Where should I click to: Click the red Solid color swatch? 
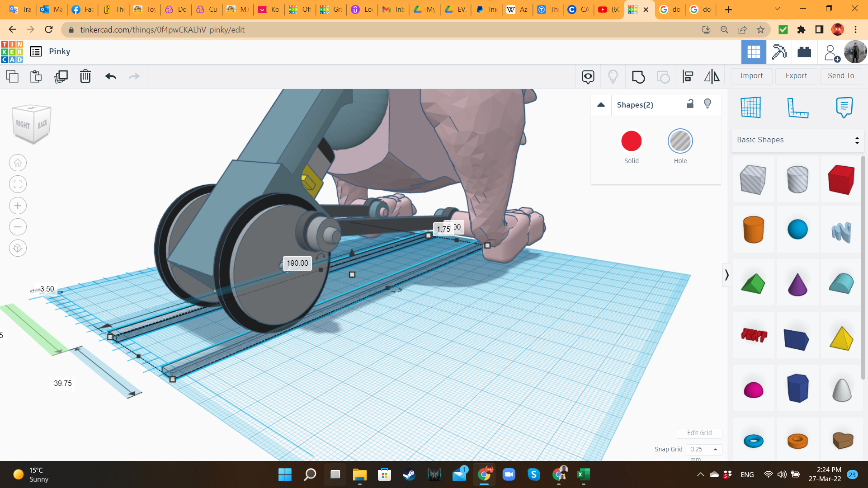click(631, 141)
